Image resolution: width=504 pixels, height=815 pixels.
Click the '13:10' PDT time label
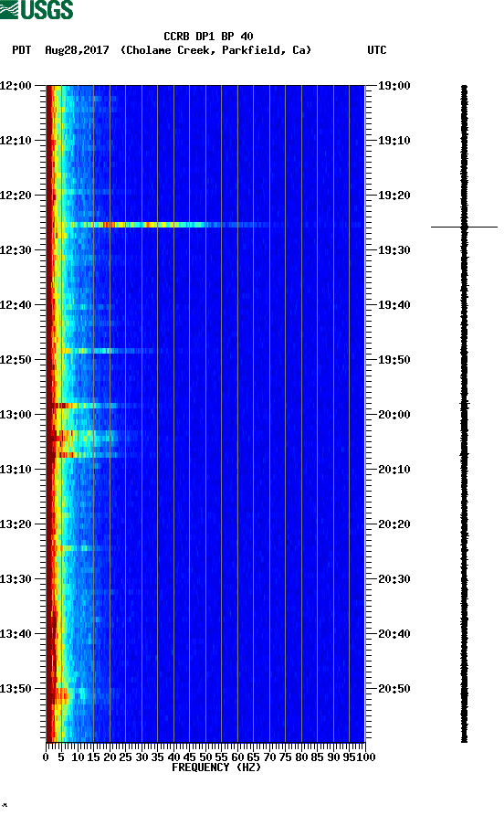[16, 470]
